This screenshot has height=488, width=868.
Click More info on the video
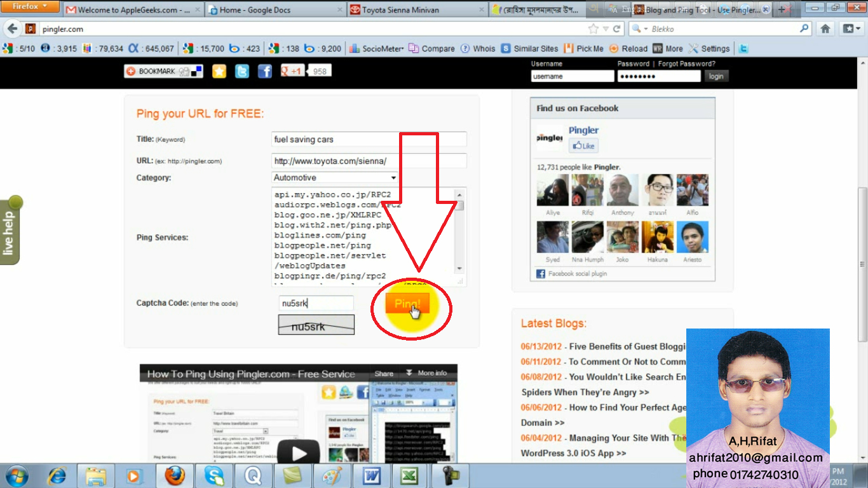(x=426, y=373)
